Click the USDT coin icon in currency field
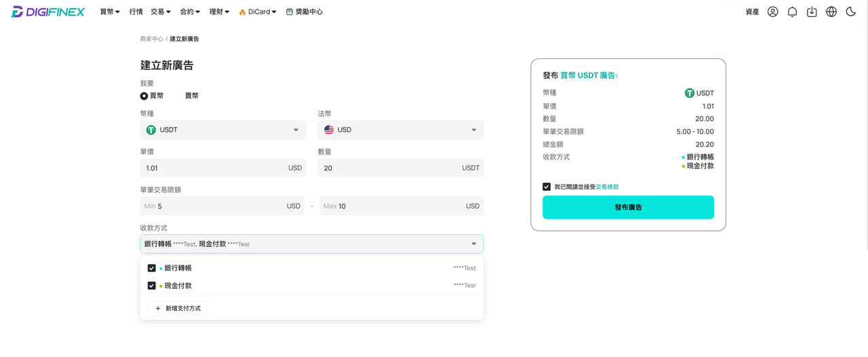The image size is (868, 357). tap(151, 130)
